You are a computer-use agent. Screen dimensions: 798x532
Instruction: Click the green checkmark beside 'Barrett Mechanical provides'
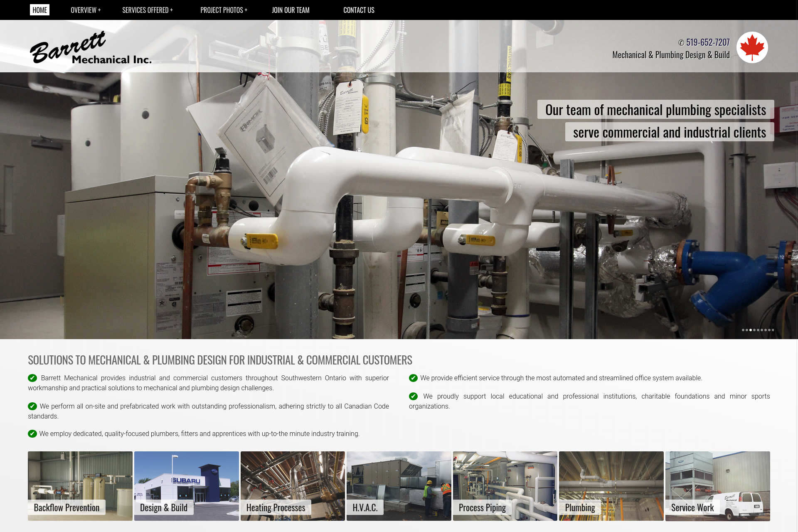pos(32,378)
